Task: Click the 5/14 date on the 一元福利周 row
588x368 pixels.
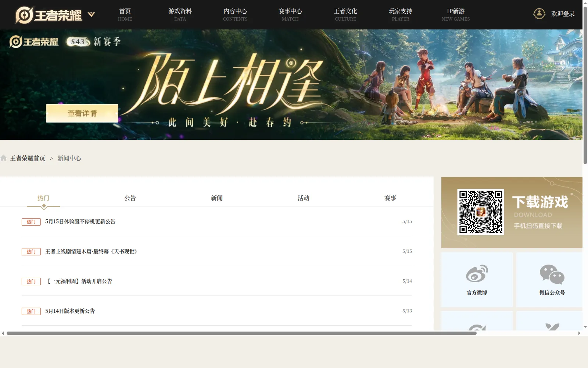Action: 407,281
